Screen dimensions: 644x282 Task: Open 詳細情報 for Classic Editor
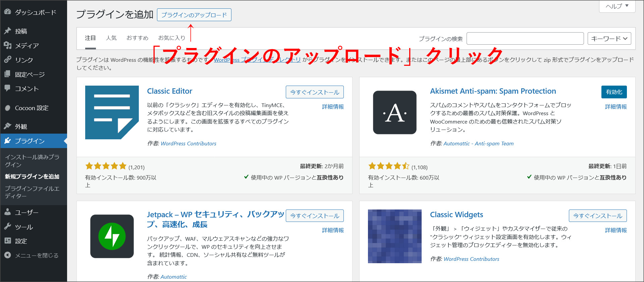333,107
